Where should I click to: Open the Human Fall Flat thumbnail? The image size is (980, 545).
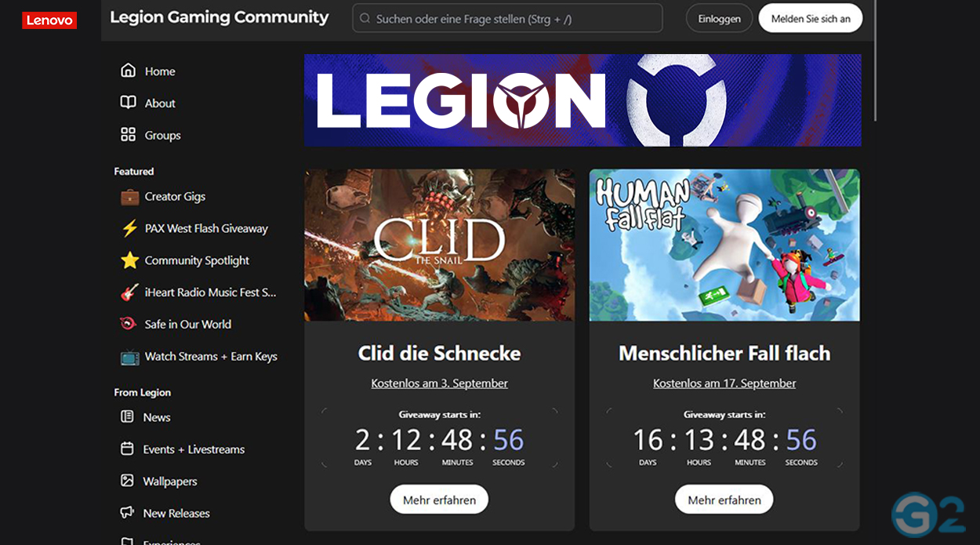tap(724, 245)
